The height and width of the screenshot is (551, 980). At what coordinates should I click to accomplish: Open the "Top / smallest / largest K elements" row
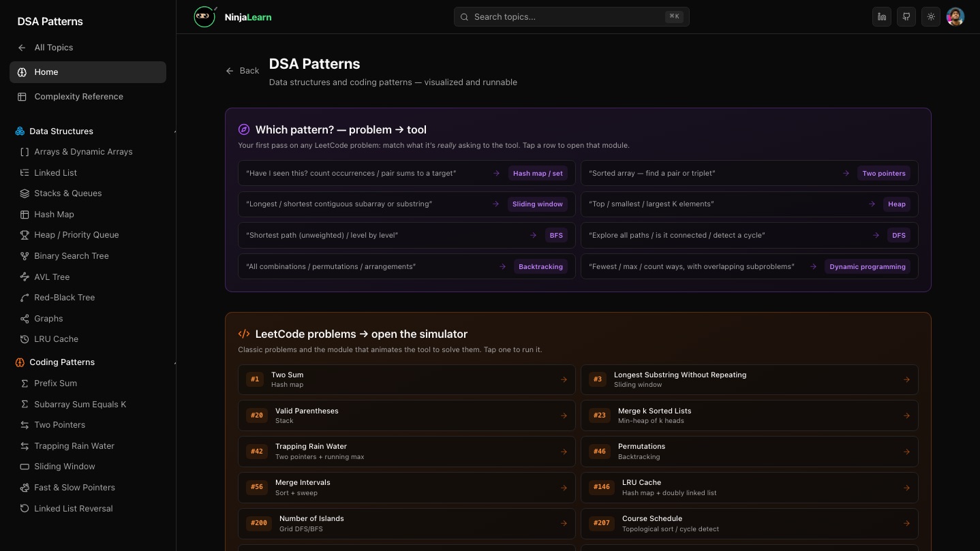750,204
